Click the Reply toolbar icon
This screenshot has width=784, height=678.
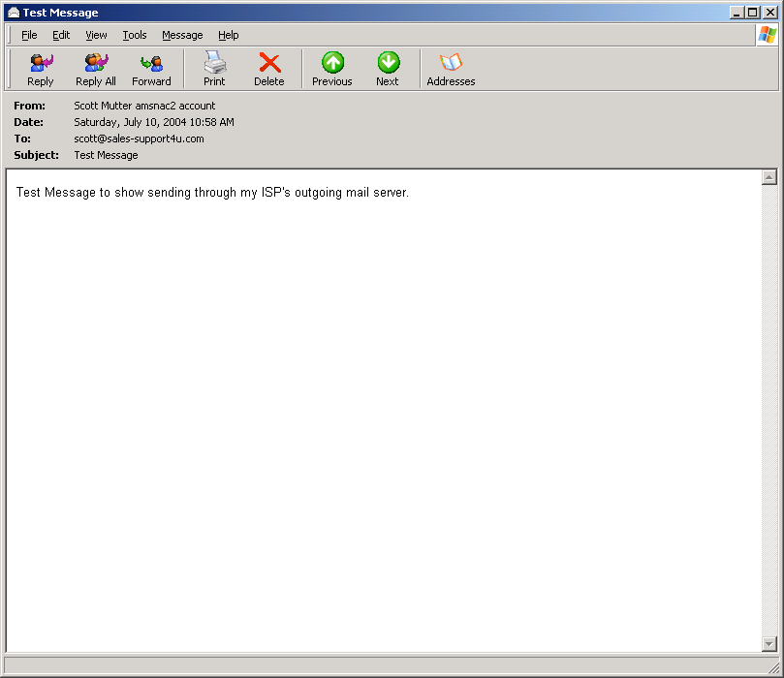tap(41, 70)
